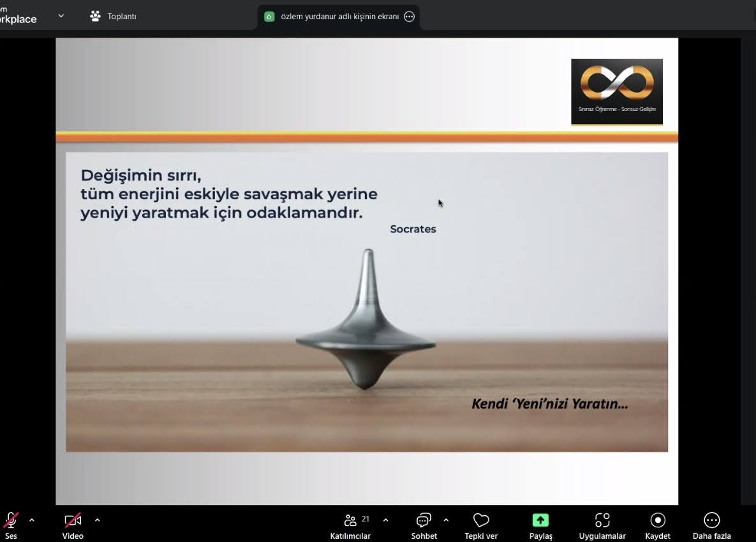Screen dimensions: 756x542
Task: Click the özlem yurdanur screen share tab
Action: pos(338,17)
